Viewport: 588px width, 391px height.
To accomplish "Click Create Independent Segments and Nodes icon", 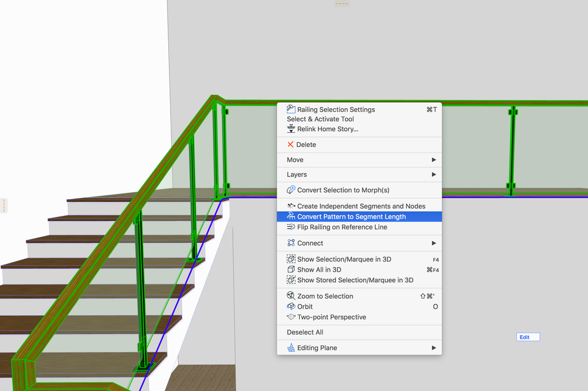I will pyautogui.click(x=291, y=206).
